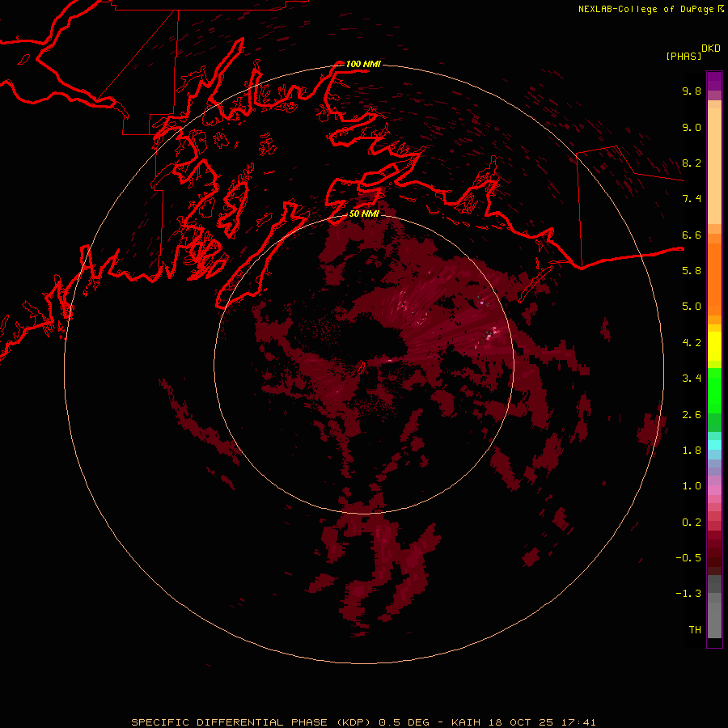Image resolution: width=728 pixels, height=728 pixels.
Task: Click the 50 NMI range ring label
Action: click(364, 214)
